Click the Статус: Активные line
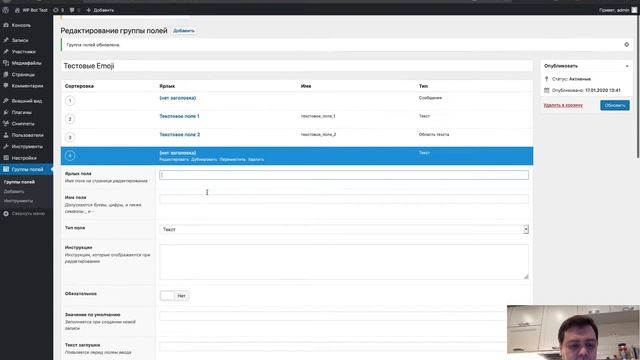 (571, 79)
